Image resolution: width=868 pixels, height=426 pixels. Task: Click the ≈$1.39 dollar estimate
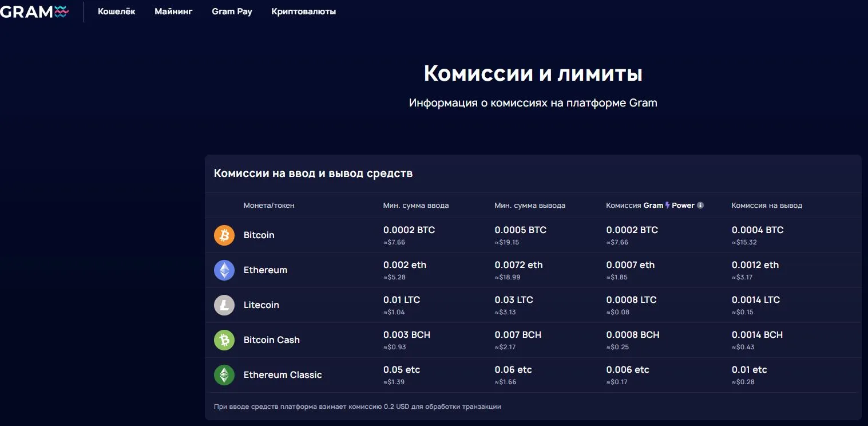coord(394,382)
